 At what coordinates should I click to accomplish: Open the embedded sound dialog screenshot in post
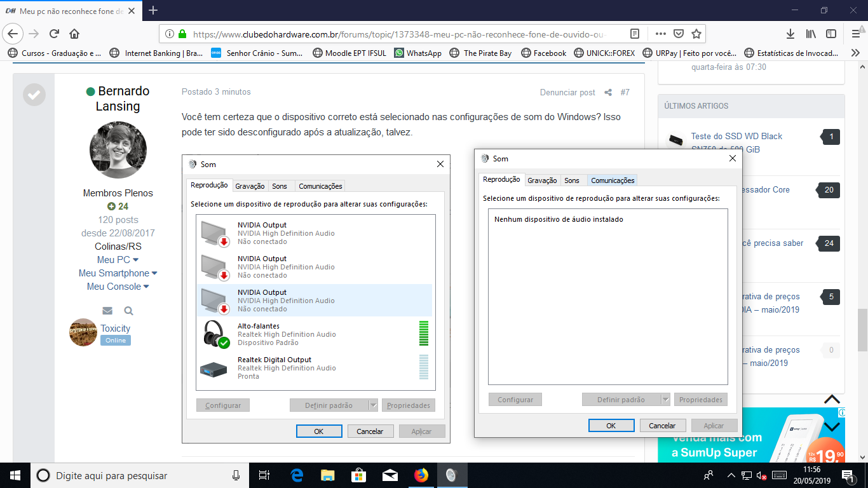(316, 299)
